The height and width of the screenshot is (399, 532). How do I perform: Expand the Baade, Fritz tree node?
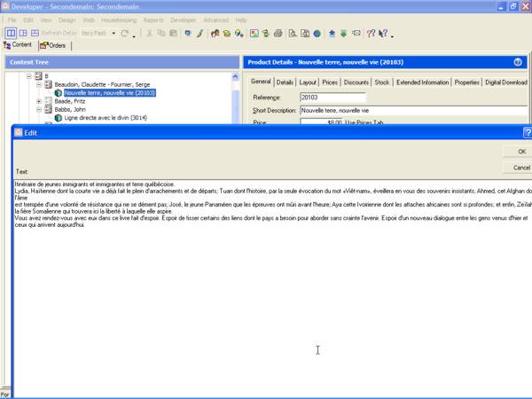coord(39,102)
